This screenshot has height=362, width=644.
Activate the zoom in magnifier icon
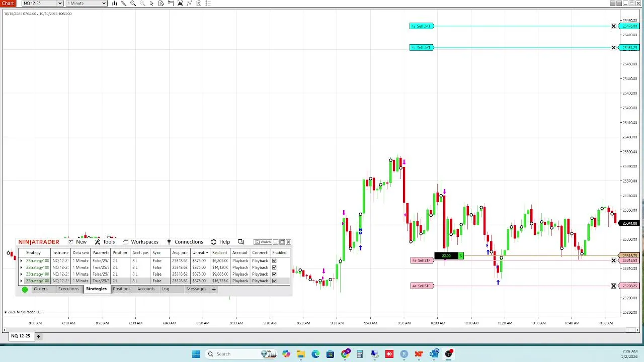tap(133, 4)
